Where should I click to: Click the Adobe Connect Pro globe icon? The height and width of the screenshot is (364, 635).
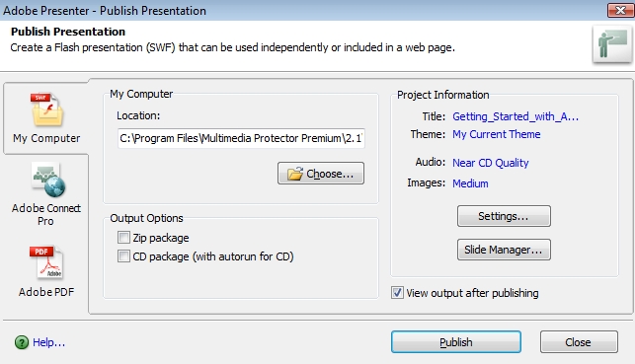tap(48, 180)
